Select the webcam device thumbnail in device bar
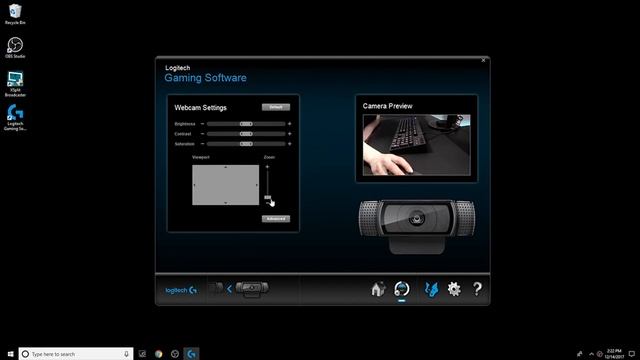 pos(252,289)
